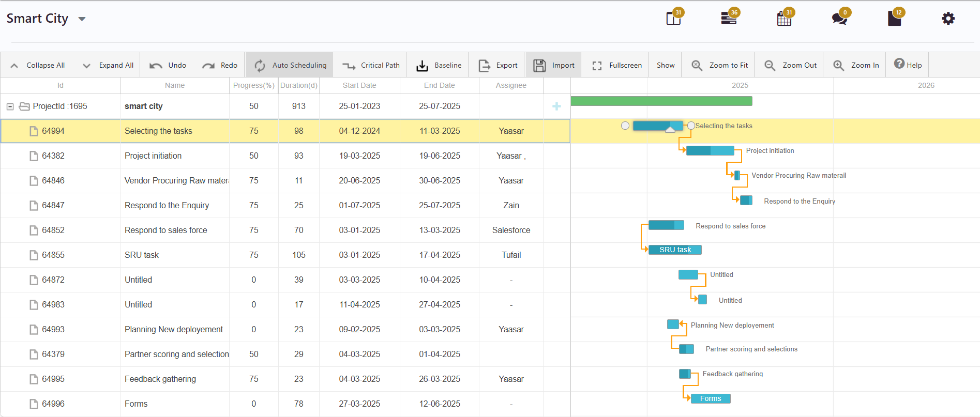Toggle Critical Path highlighting
This screenshot has width=980, height=417.
coord(370,65)
